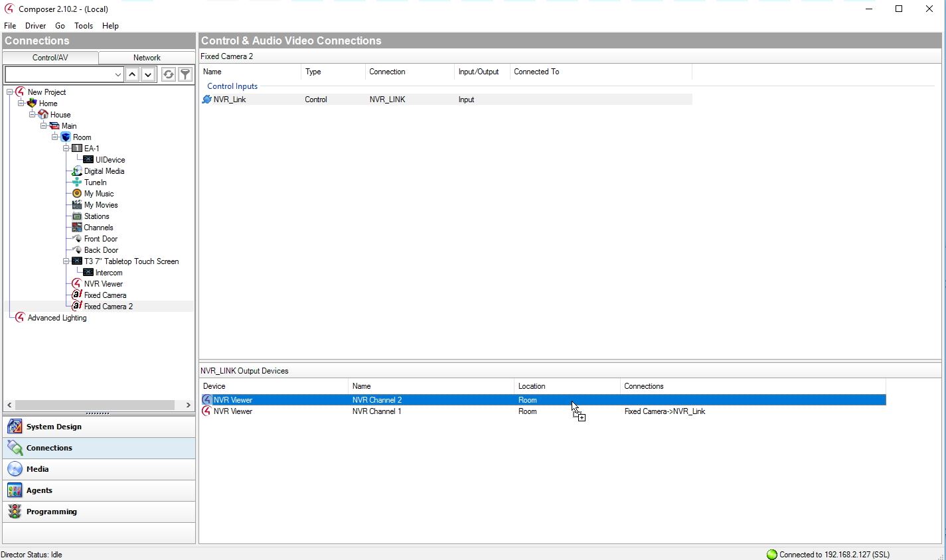
Task: Select the My Music icon
Action: pos(76,194)
